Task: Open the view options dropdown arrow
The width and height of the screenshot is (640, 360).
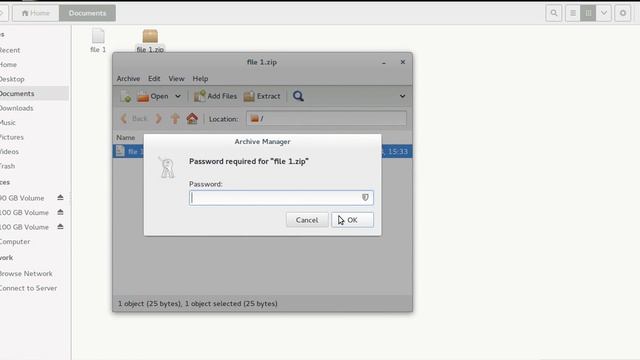Action: click(x=604, y=13)
